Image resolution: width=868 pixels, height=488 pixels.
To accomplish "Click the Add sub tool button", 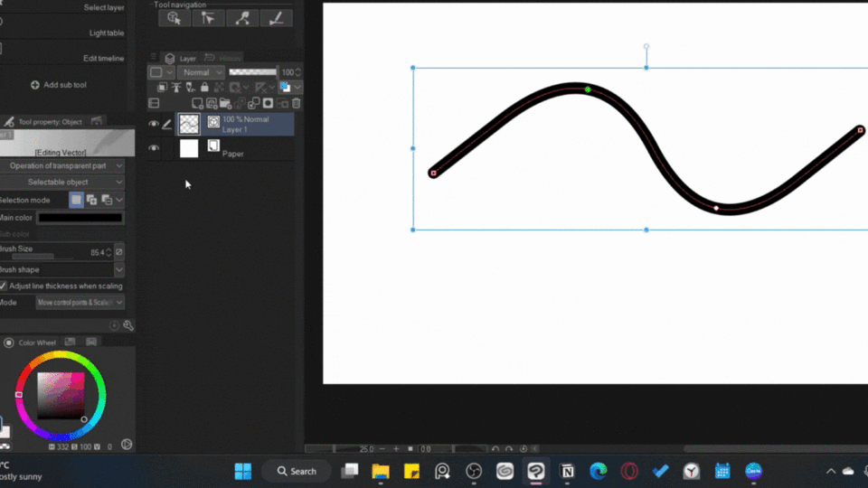I will point(59,85).
